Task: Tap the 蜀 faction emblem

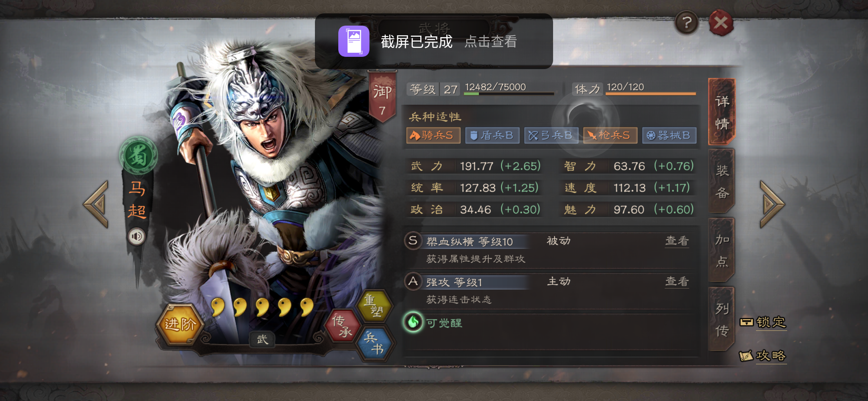Action: coord(138,156)
